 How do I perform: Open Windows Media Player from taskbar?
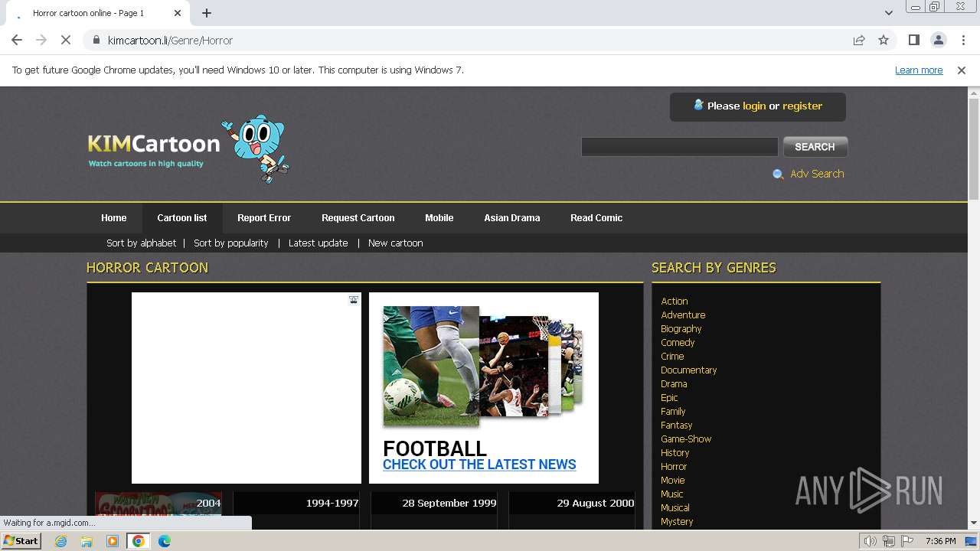pos(113,541)
